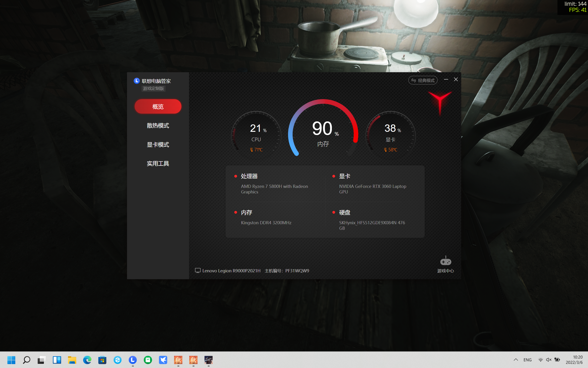
Task: Open Lenovo browser e icon on taskbar
Action: [x=118, y=360]
